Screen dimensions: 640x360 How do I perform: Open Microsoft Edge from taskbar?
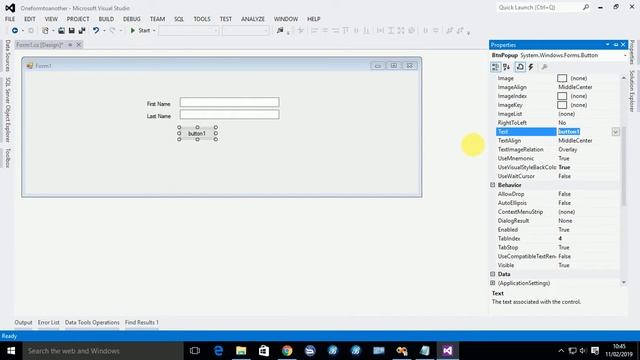[x=218, y=351]
